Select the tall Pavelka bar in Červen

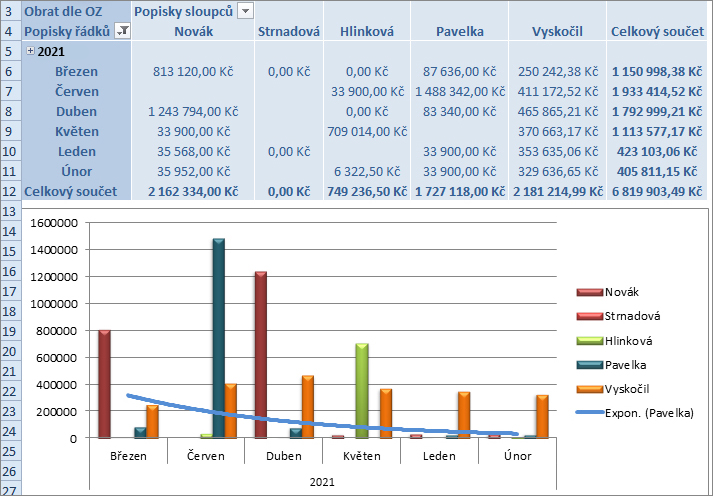(x=219, y=338)
